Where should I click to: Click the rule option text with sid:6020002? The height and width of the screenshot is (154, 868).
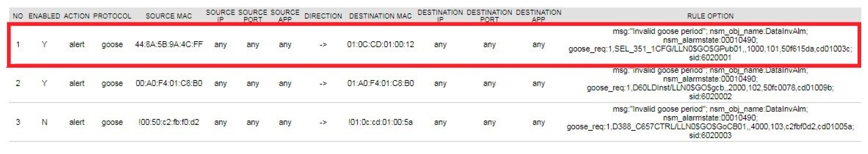point(710,83)
